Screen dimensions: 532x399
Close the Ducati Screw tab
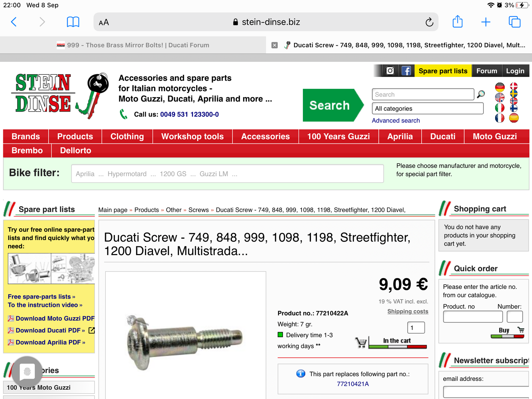pos(275,45)
